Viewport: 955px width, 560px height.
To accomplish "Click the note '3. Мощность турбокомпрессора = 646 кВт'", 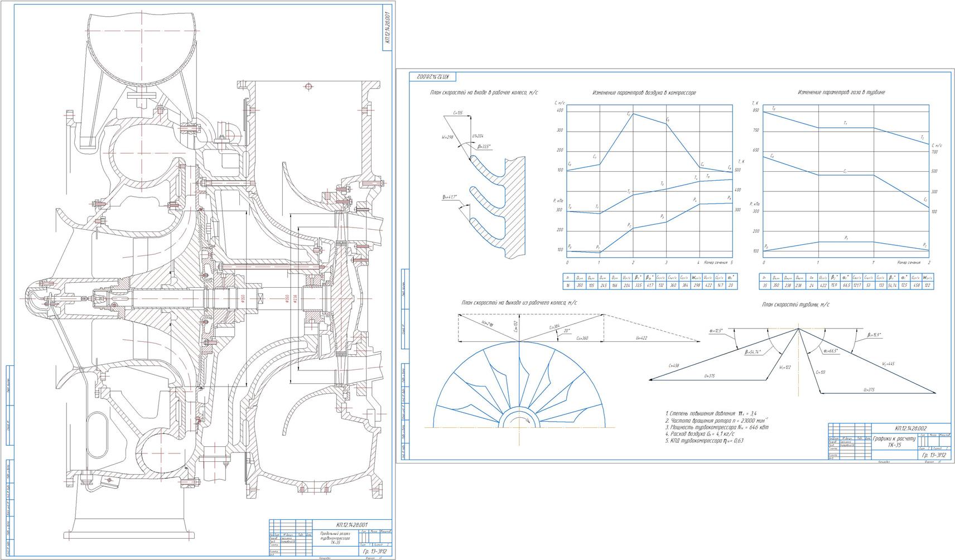I will pos(717,427).
